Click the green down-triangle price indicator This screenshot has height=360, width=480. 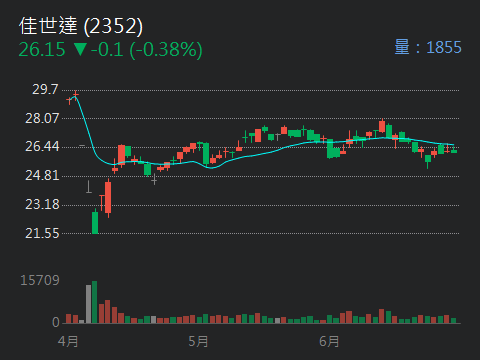point(80,49)
